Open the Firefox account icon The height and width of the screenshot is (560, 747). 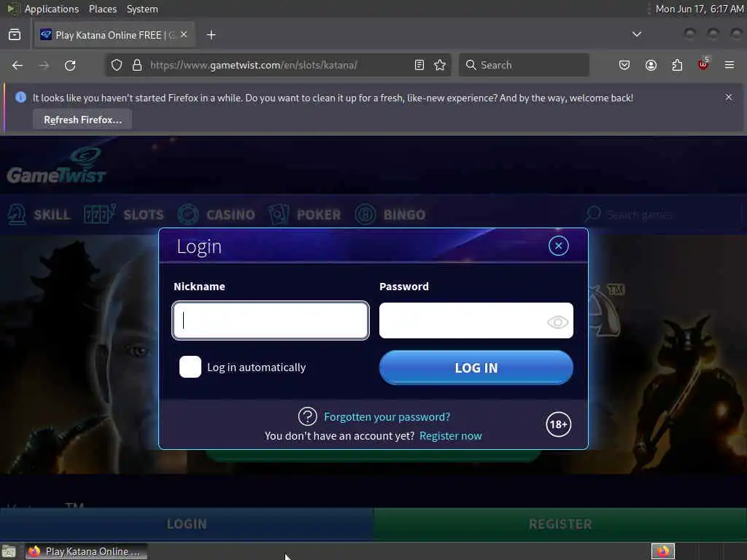click(x=651, y=65)
